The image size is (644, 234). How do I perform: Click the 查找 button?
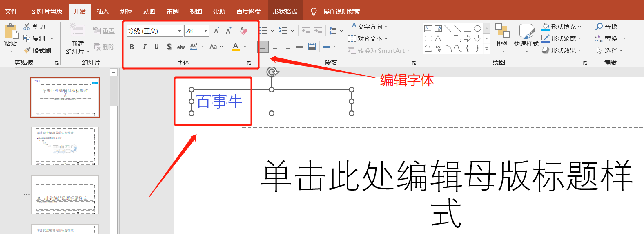click(606, 27)
